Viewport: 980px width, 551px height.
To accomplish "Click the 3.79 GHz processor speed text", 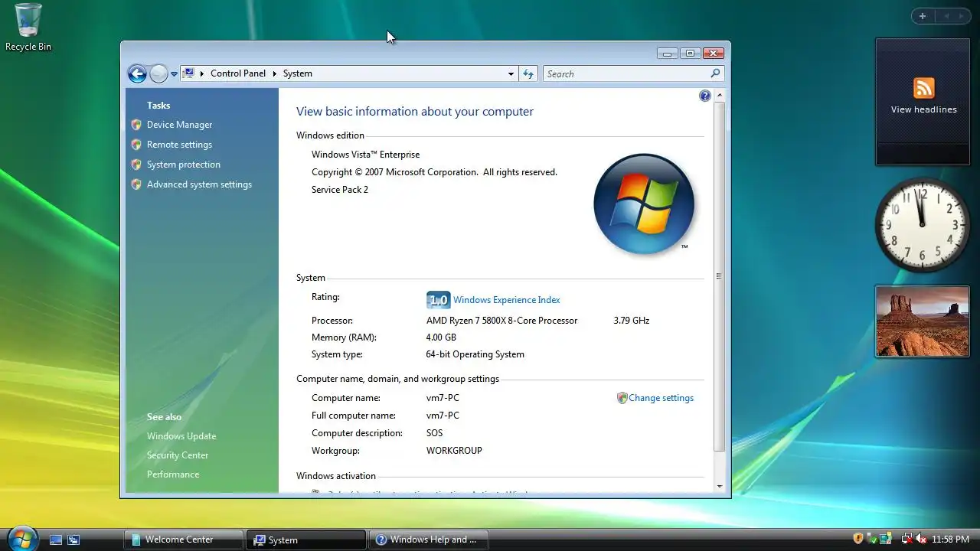I will (631, 321).
